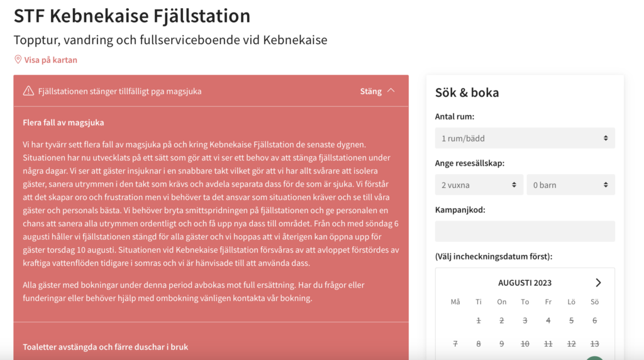The width and height of the screenshot is (644, 360).
Task: Go to next month in calendar
Action: [x=598, y=283]
